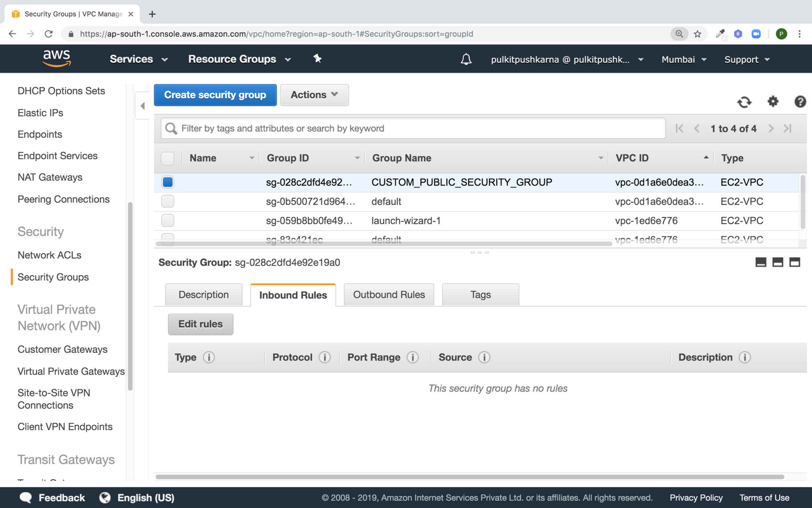Screen dimensions: 812x508
Task: Open the Description tab
Action: (203, 295)
